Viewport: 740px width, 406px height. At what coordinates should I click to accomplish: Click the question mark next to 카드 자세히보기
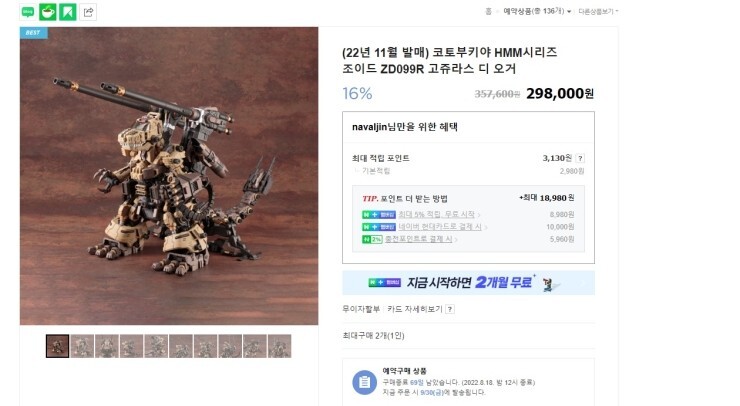point(450,309)
